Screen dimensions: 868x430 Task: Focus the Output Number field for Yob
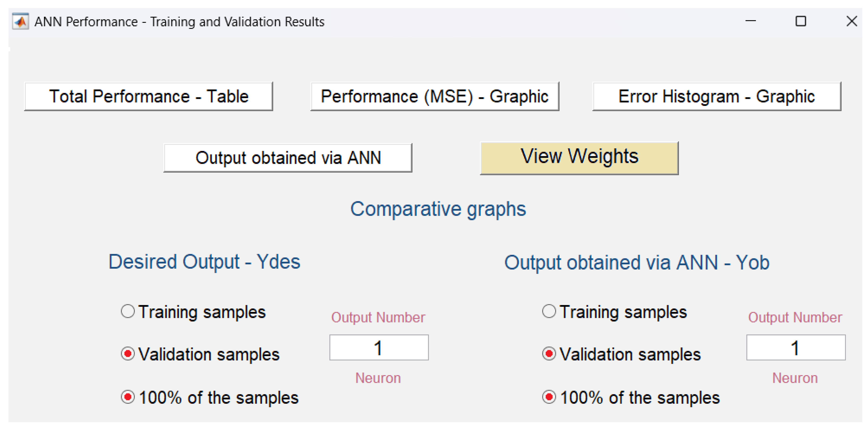(795, 348)
